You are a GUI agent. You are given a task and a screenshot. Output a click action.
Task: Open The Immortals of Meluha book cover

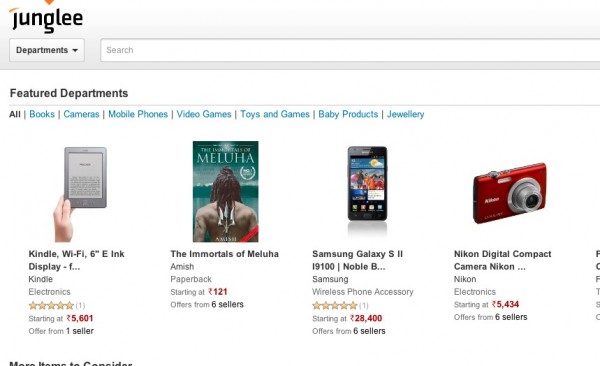225,191
